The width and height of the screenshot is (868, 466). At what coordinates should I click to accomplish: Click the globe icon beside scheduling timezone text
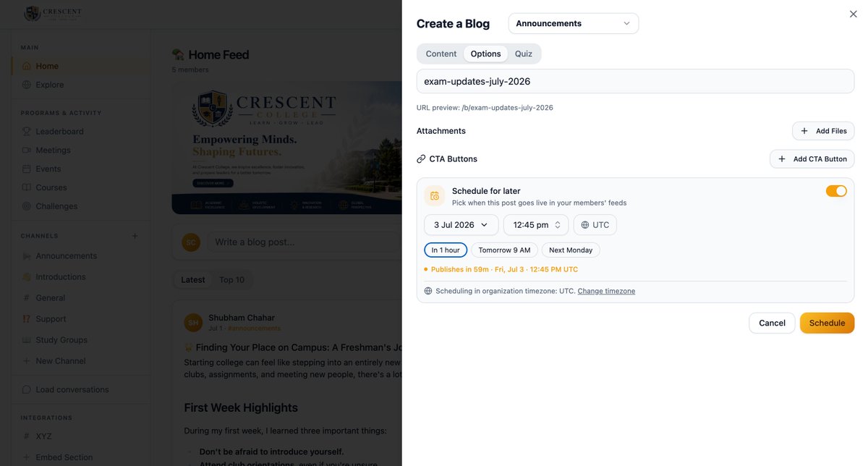click(x=428, y=291)
